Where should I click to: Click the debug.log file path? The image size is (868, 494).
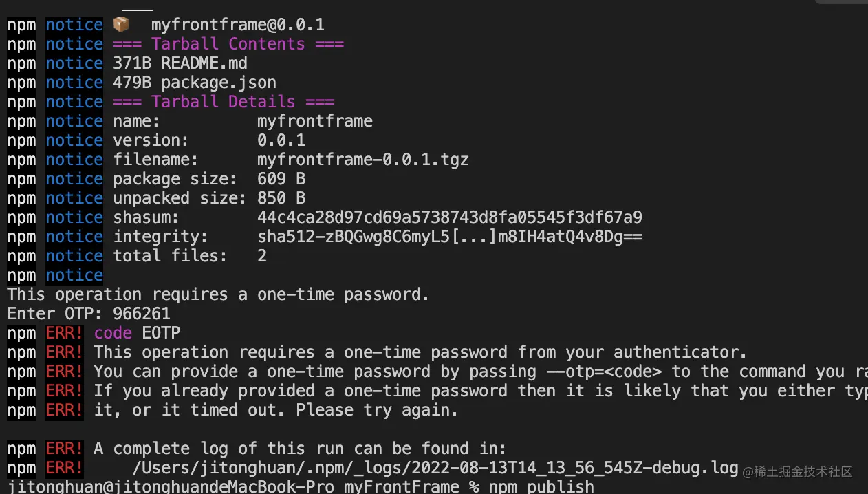(x=435, y=468)
